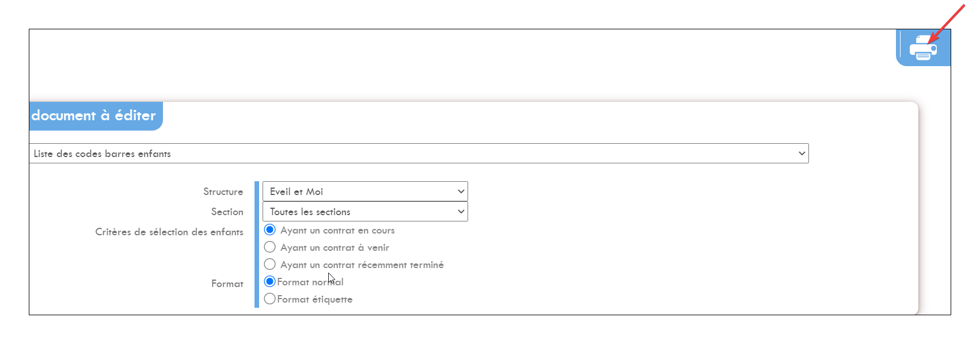Screen dimensions: 980x344
Task: Click the "Section" field label
Action: [227, 212]
